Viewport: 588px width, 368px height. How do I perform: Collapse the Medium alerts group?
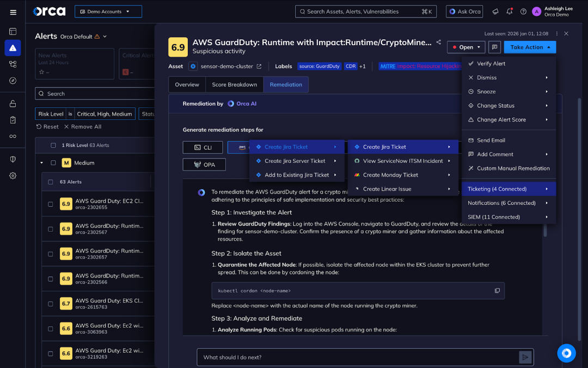pos(41,162)
